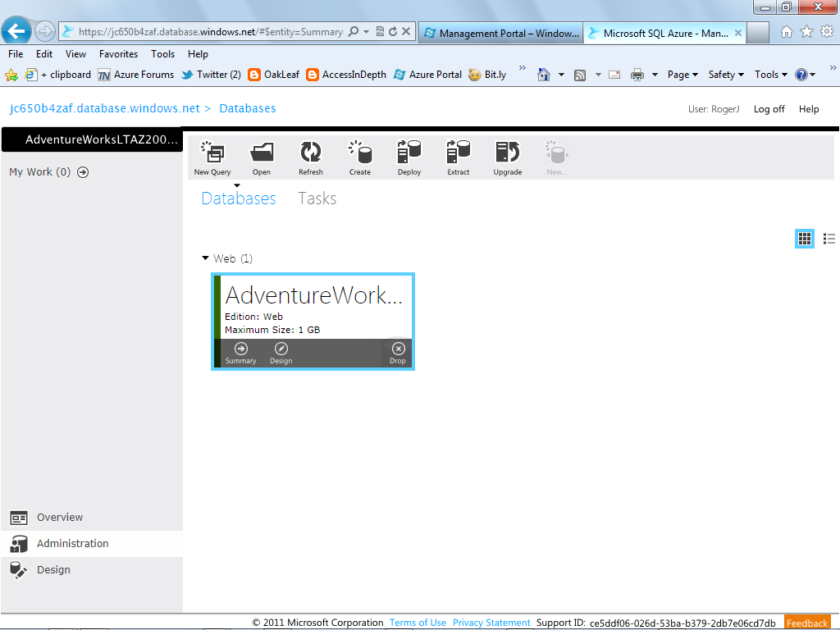Open the Overview section

92,518
